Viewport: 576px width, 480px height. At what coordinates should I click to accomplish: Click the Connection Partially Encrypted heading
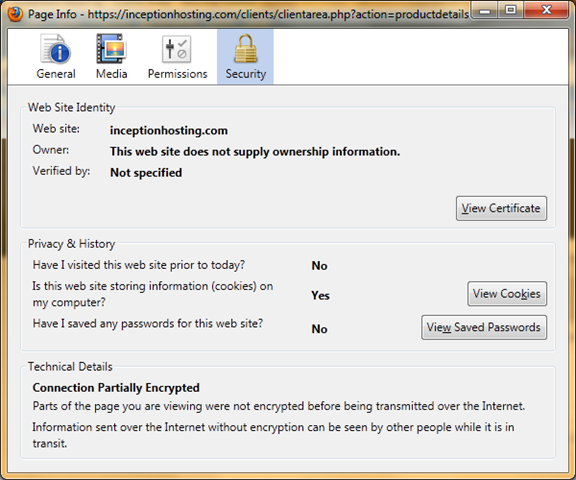pos(116,388)
